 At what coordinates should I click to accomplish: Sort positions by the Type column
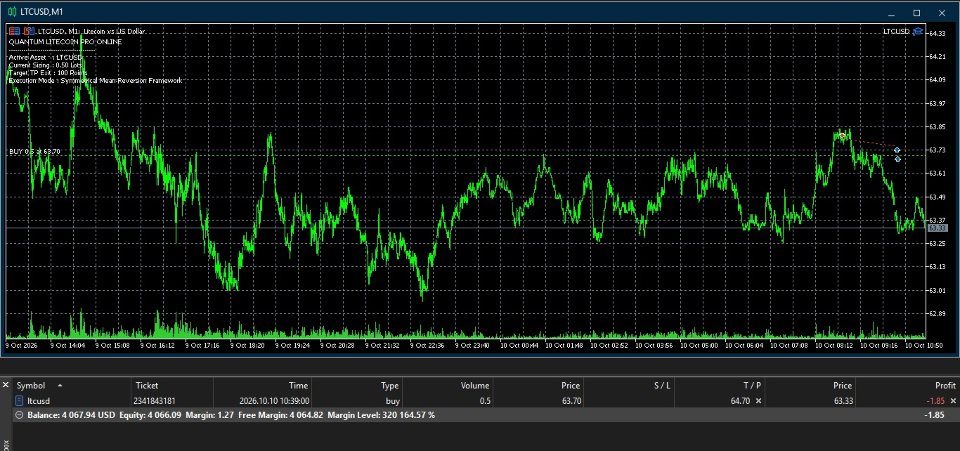[x=389, y=386]
